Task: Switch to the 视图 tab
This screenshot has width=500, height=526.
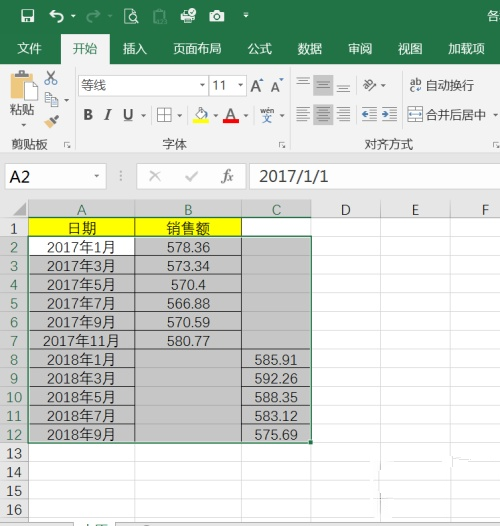Action: click(410, 49)
